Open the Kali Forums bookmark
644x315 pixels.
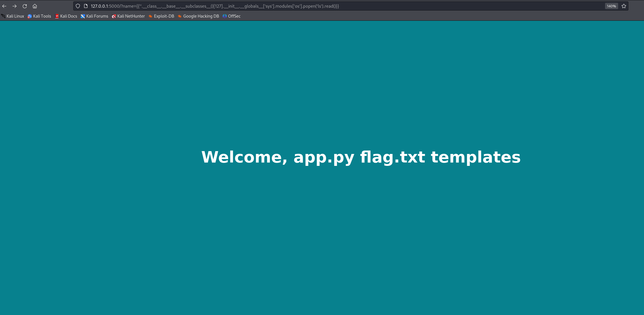pos(94,16)
